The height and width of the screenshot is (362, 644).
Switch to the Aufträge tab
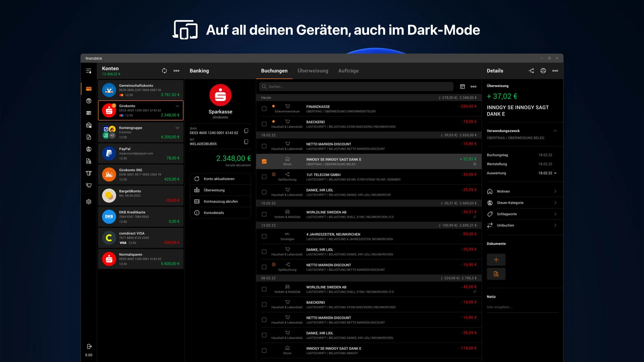(x=348, y=71)
